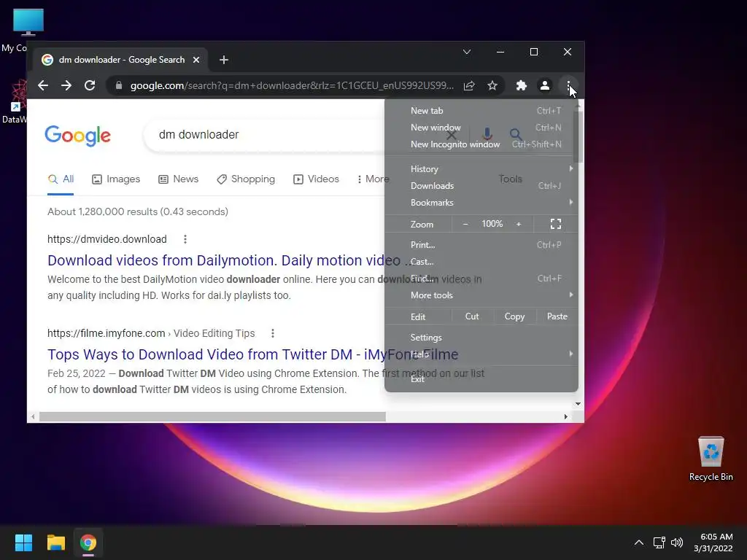The width and height of the screenshot is (747, 560).
Task: Go back using the browser back arrow
Action: click(43, 86)
